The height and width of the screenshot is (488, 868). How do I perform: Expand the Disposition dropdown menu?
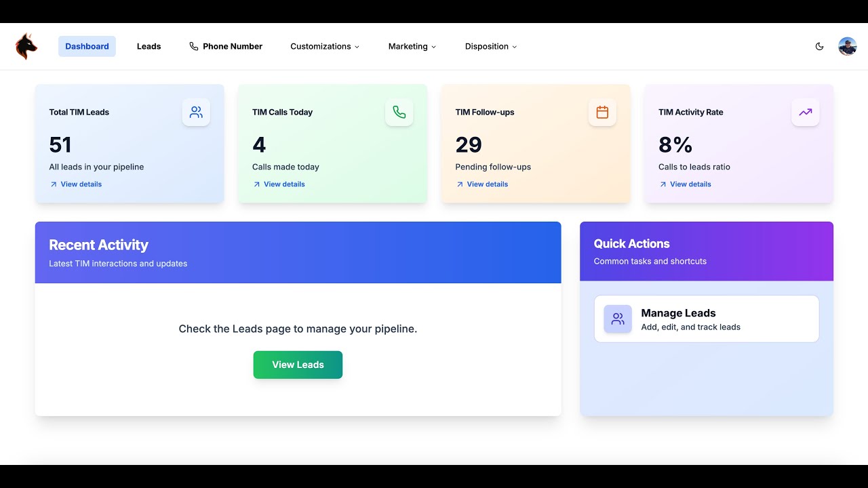click(x=491, y=46)
